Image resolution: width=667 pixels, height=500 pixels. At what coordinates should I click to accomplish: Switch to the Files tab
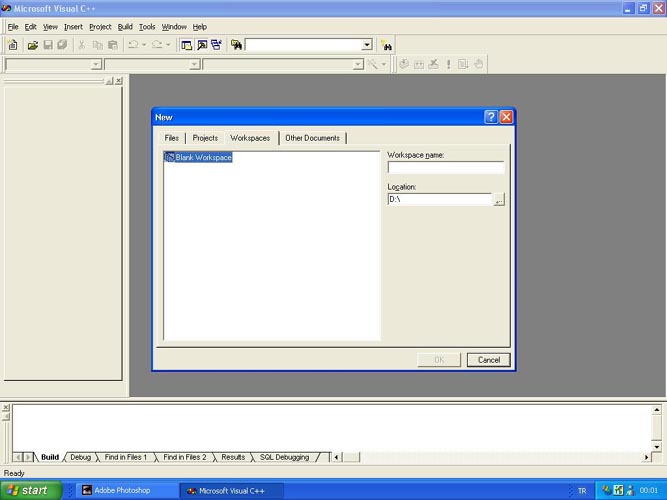[x=171, y=138]
